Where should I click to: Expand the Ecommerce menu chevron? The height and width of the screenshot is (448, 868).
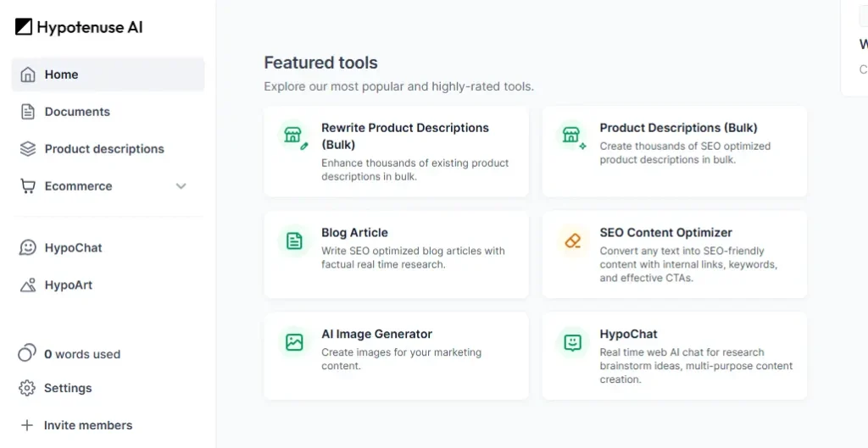(181, 185)
